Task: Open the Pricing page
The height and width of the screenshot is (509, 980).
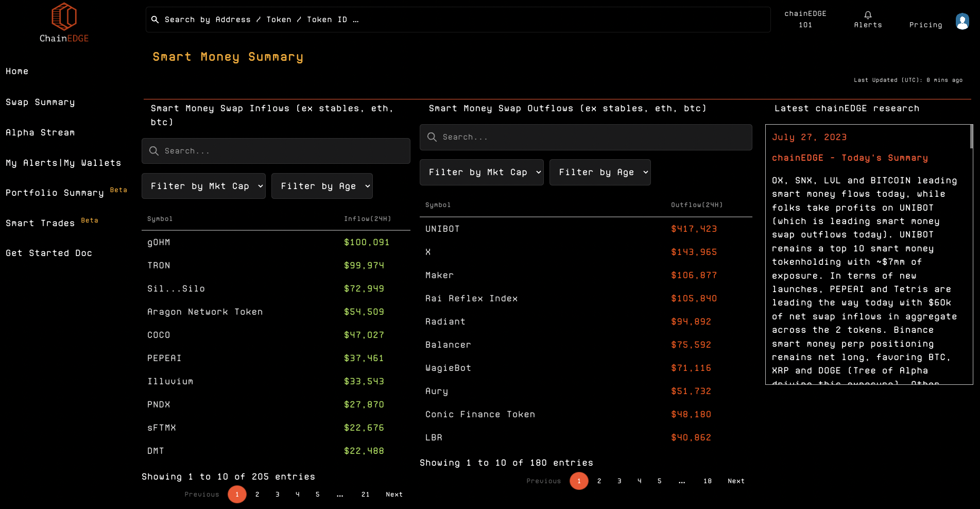Action: [925, 25]
